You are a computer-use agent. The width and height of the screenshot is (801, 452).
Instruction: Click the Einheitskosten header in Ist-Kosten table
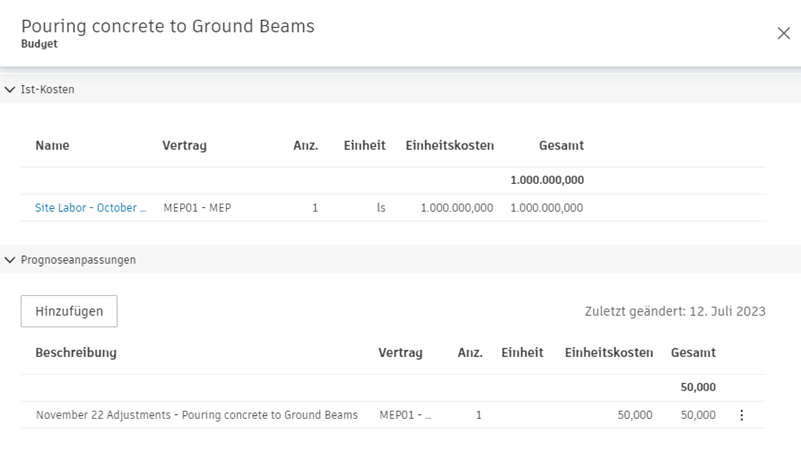click(449, 146)
